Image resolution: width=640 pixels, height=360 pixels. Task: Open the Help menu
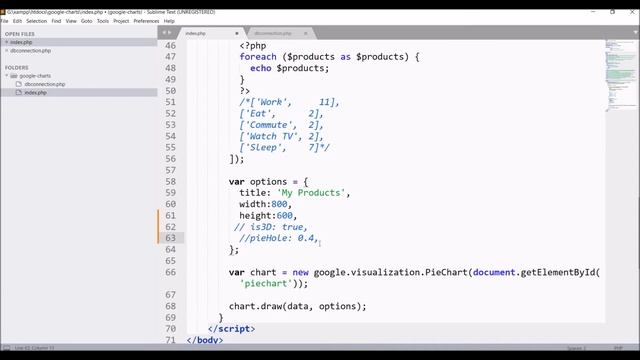(x=169, y=21)
